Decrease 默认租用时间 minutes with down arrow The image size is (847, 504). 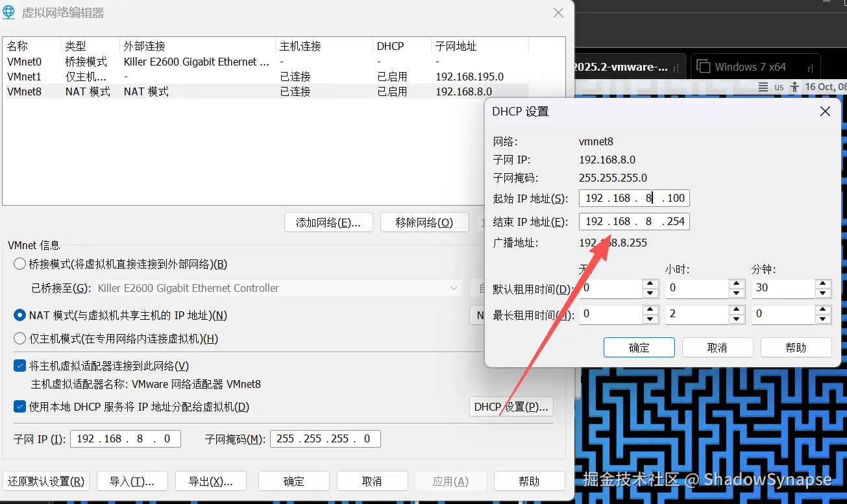click(x=824, y=293)
